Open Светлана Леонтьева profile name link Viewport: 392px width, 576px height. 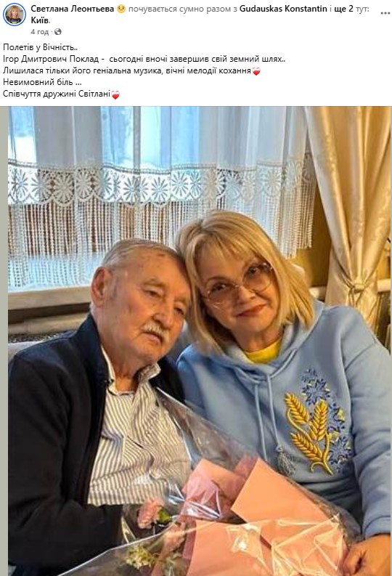(73, 9)
